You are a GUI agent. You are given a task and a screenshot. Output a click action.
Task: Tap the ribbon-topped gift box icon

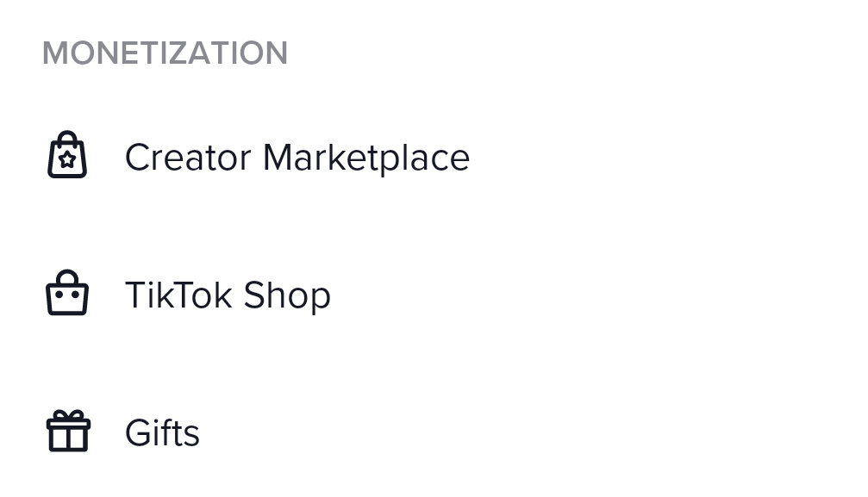(68, 432)
